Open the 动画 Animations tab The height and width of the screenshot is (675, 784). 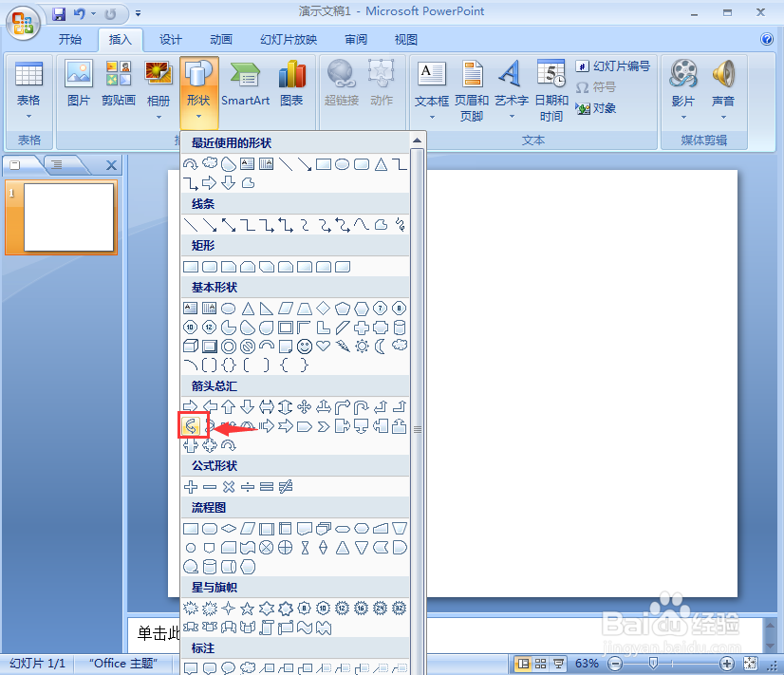pyautogui.click(x=221, y=40)
